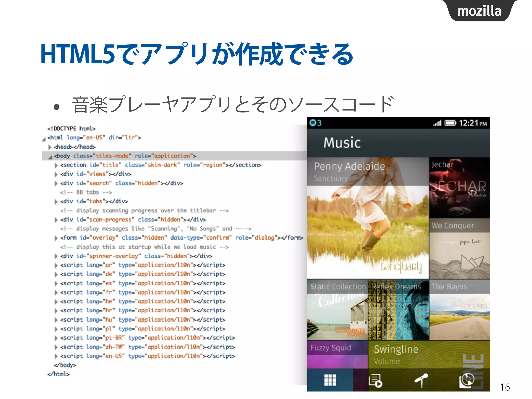Screen dimensions: 532x399
Task: Select the BB tabs comment line
Action: click(x=86, y=192)
